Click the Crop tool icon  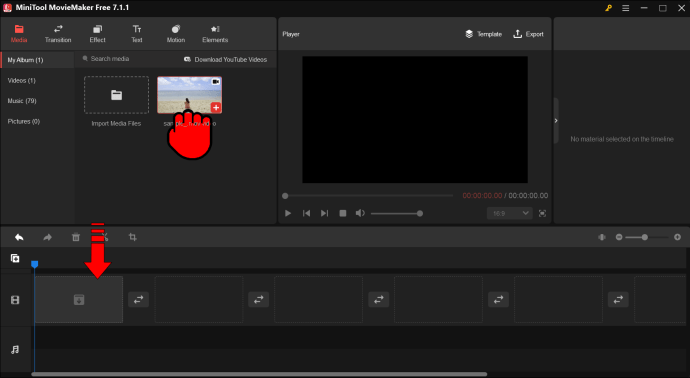tap(132, 237)
